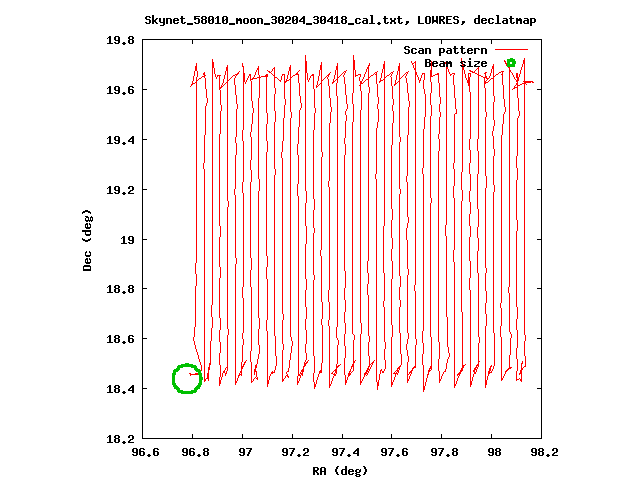Screen dimensions: 640x480
Task: Click the 19.2 tick label on y-axis
Action: (120, 190)
